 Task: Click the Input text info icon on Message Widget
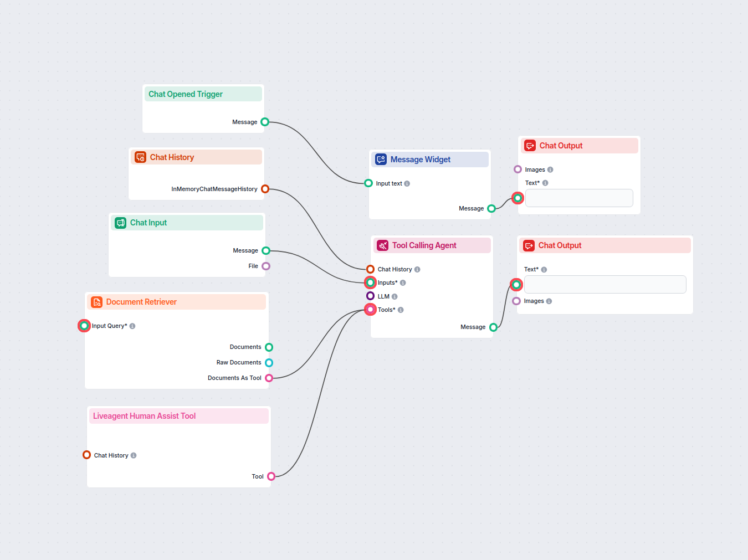[408, 183]
